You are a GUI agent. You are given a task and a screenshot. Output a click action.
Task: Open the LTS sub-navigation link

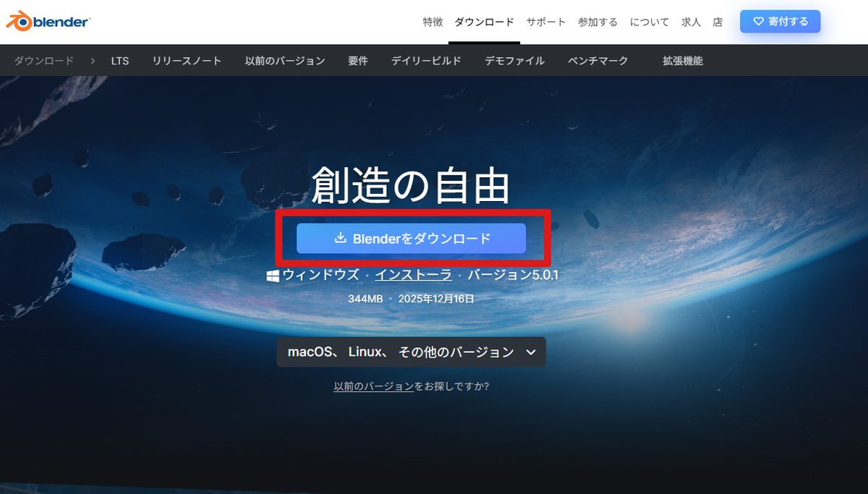pyautogui.click(x=120, y=61)
